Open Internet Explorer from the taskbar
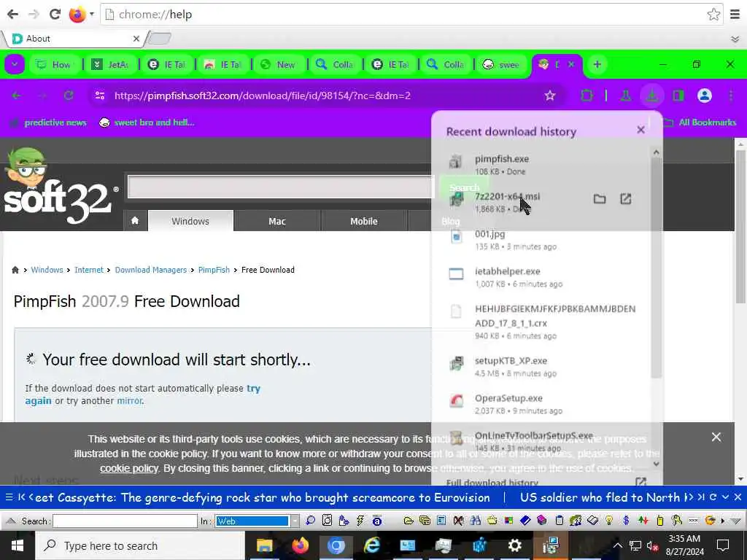The image size is (747, 560). pos(371,545)
